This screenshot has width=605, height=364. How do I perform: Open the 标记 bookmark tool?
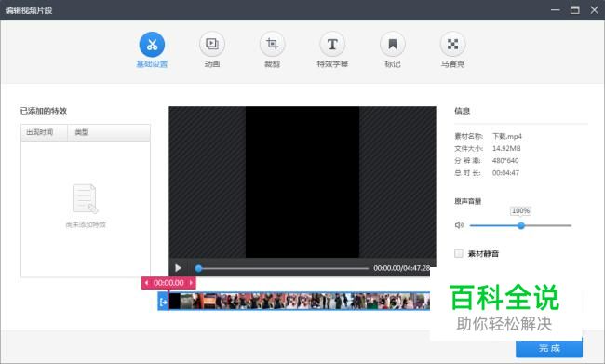(x=393, y=45)
